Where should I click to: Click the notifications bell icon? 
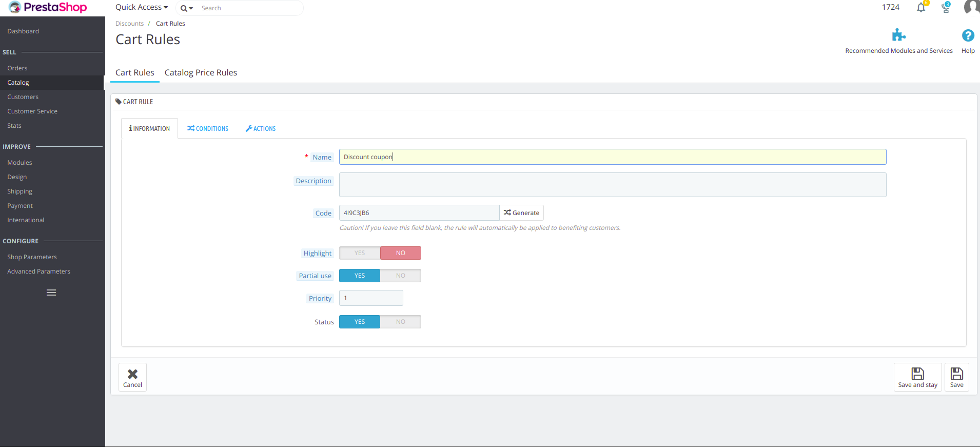click(921, 8)
